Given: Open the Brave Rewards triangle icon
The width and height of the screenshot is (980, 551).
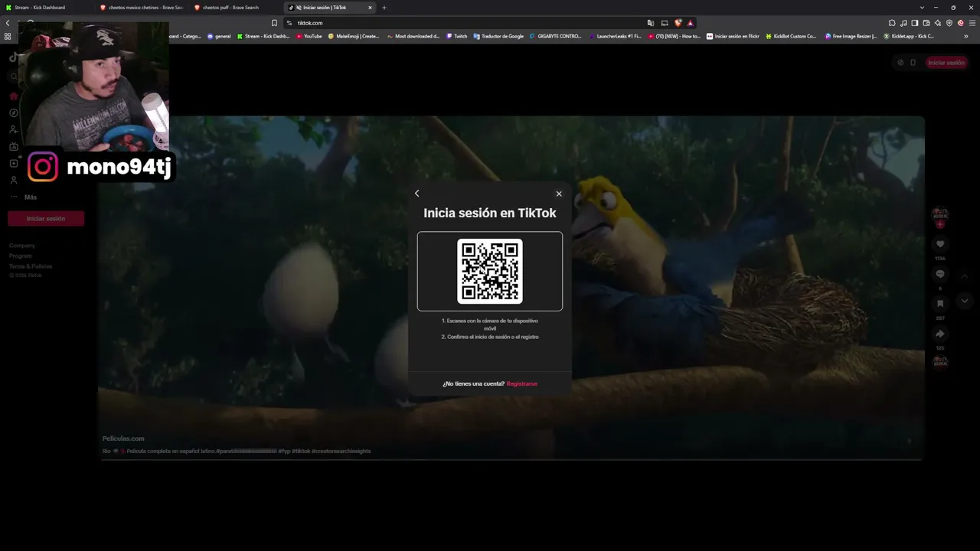Looking at the screenshot, I should pyautogui.click(x=691, y=23).
